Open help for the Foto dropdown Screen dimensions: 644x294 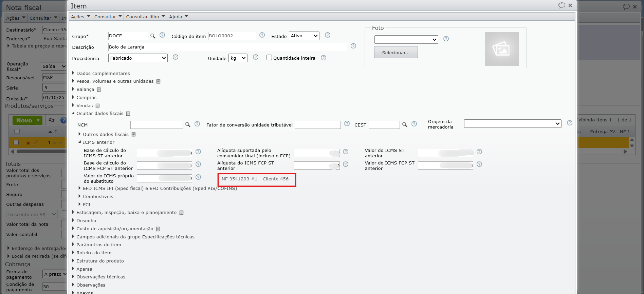click(446, 39)
